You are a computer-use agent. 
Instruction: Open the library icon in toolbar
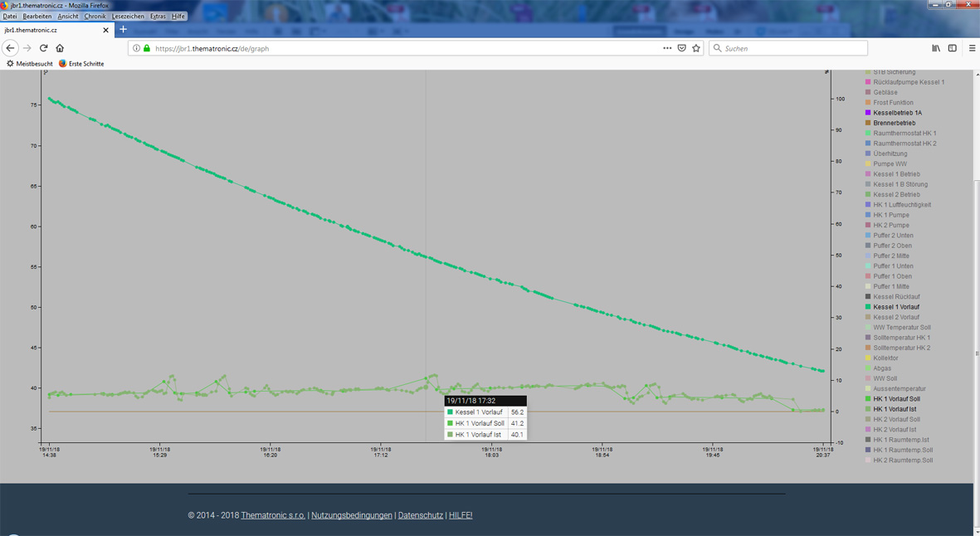click(936, 48)
